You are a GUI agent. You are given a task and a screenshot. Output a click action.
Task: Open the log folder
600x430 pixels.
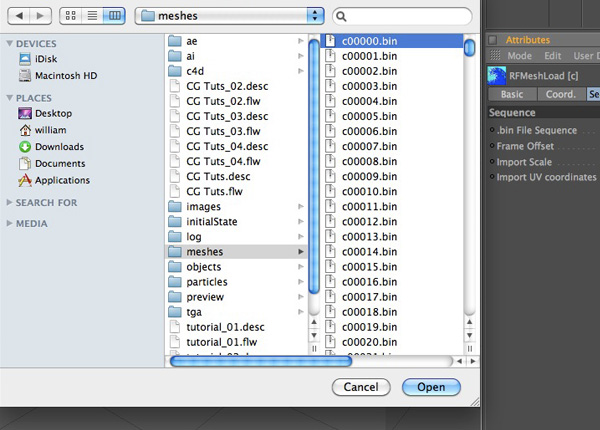click(236, 237)
